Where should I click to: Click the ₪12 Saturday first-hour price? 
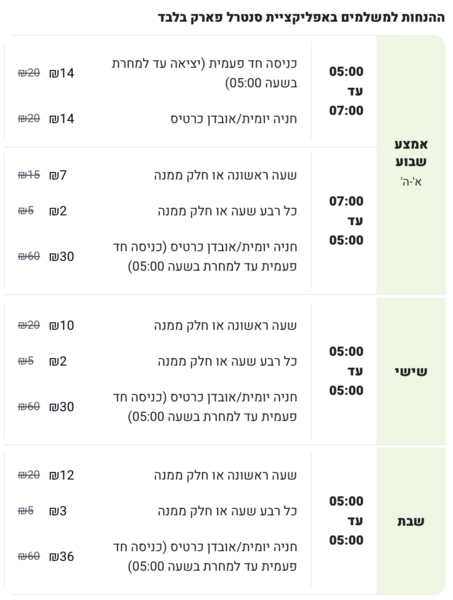[61, 475]
